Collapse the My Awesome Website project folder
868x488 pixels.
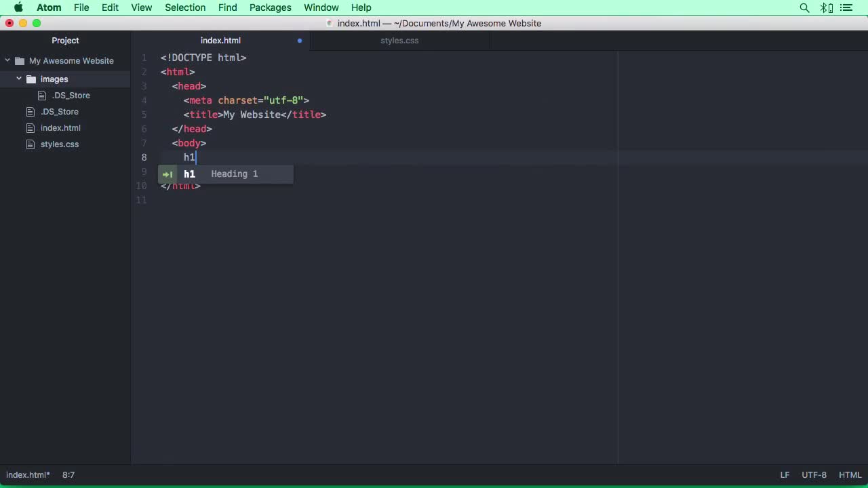[x=7, y=60]
